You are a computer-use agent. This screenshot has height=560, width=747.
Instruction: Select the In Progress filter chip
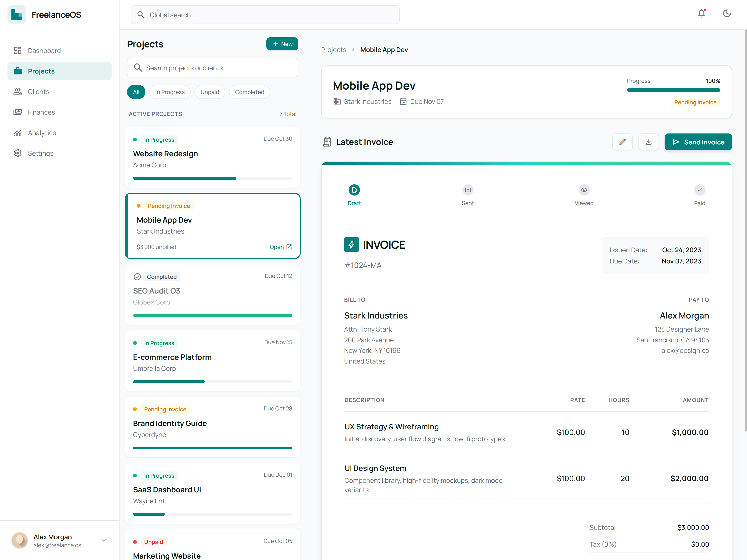click(x=169, y=92)
